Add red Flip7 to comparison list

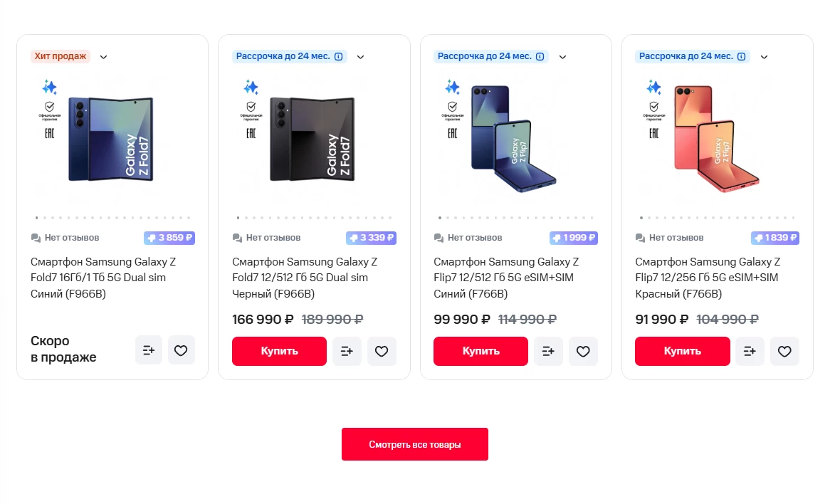tap(750, 351)
